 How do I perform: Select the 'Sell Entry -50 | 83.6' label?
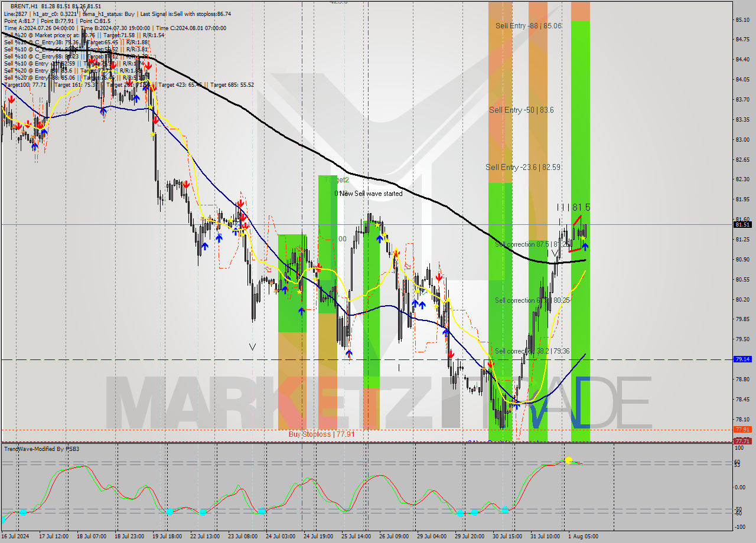(521, 110)
